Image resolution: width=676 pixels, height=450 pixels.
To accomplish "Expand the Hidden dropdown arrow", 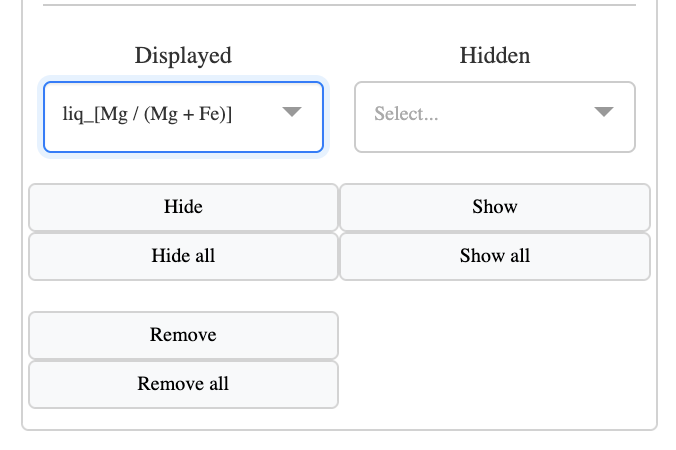I will (604, 112).
